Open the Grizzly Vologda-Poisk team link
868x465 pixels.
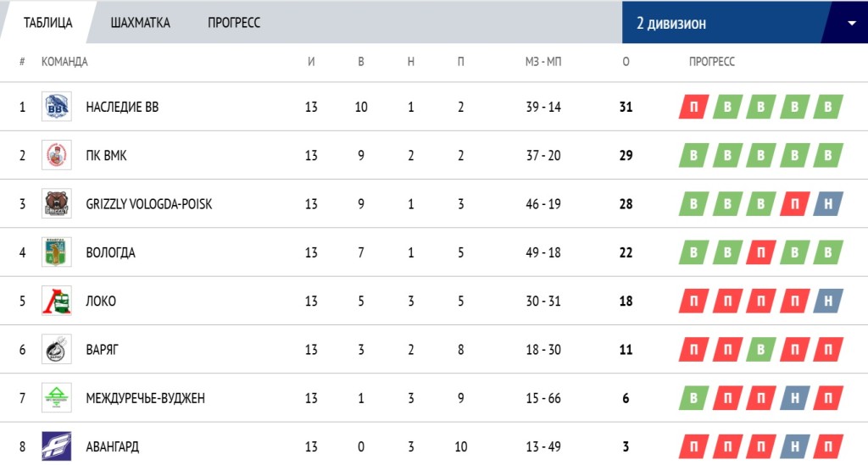coord(149,204)
